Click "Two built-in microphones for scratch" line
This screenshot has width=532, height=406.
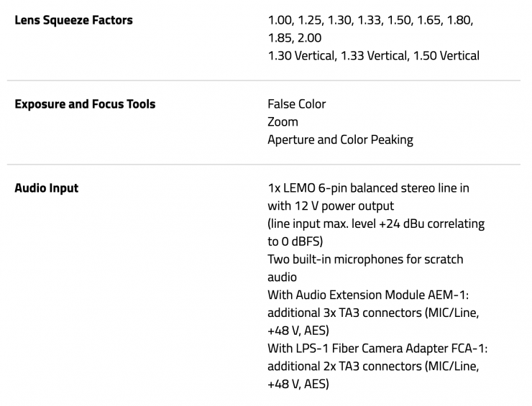coord(365,259)
